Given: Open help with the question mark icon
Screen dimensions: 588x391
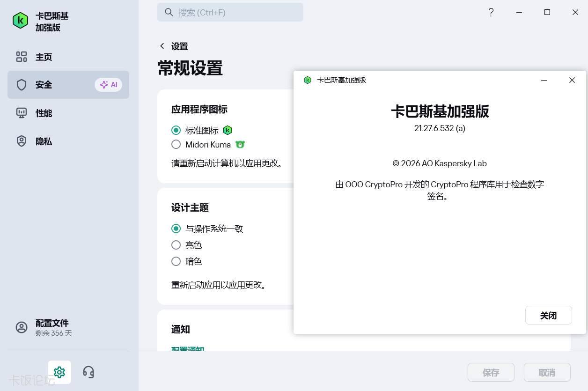Looking at the screenshot, I should 491,12.
